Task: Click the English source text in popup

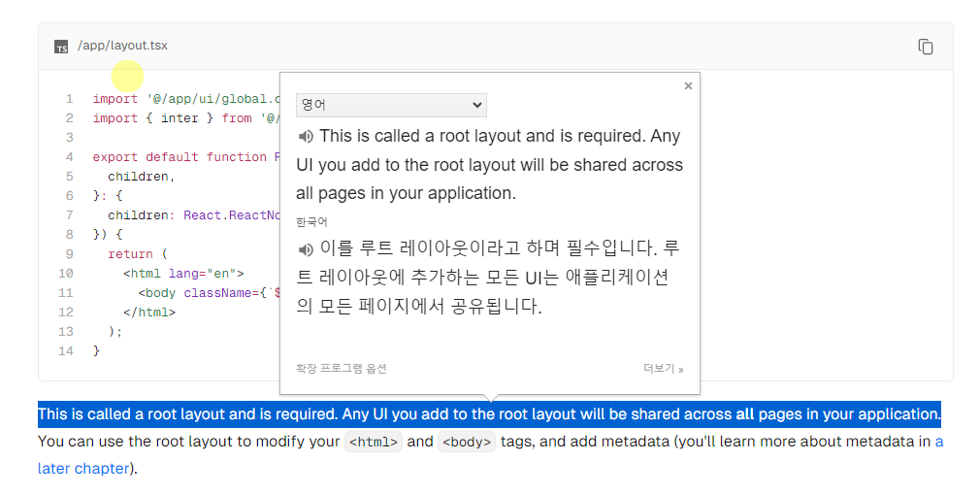Action: [x=490, y=164]
